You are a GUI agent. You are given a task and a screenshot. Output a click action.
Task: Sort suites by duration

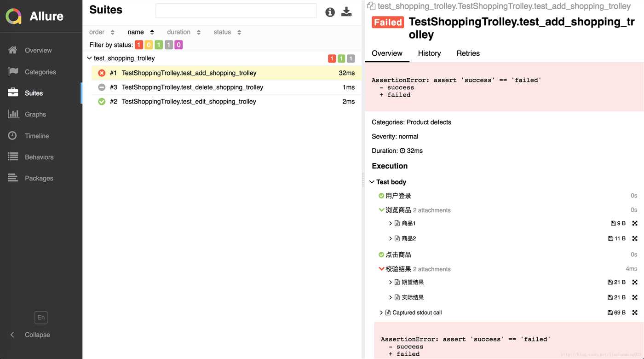click(x=184, y=32)
